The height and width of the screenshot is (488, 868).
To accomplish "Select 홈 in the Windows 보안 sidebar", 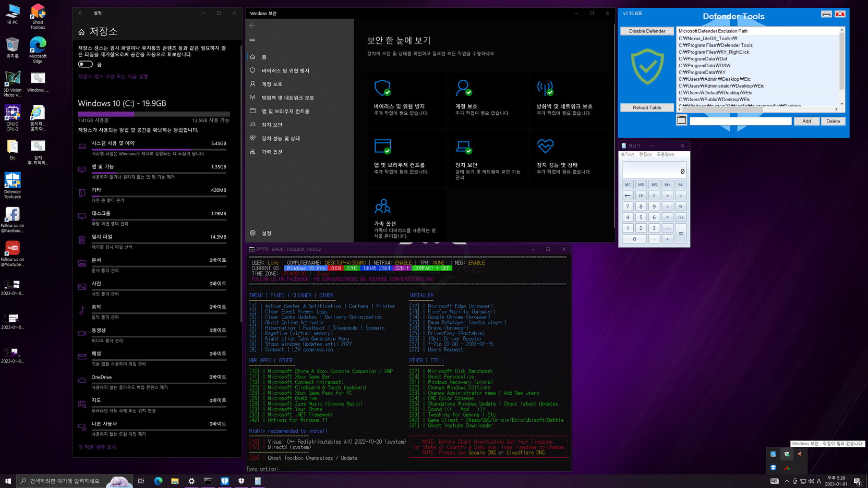I will [x=299, y=57].
